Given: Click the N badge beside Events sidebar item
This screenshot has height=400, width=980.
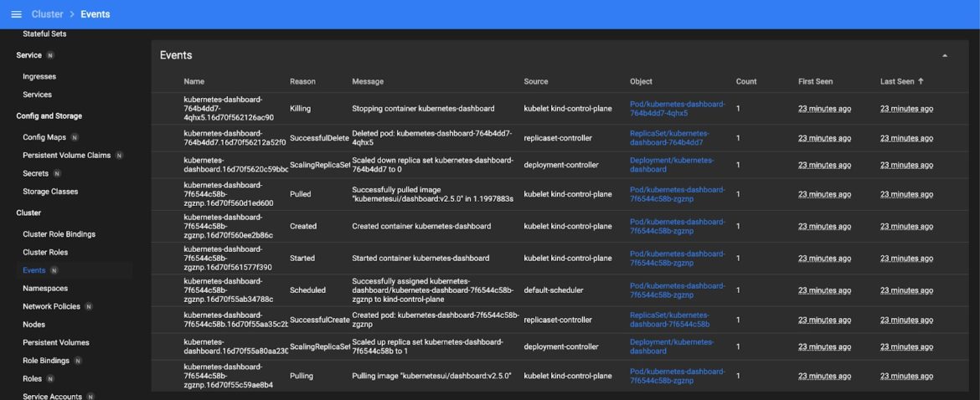Looking at the screenshot, I should pyautogui.click(x=54, y=270).
